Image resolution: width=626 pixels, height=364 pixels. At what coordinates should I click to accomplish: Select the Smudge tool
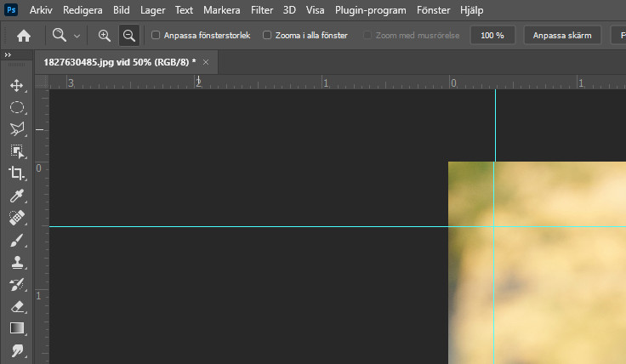[17, 350]
